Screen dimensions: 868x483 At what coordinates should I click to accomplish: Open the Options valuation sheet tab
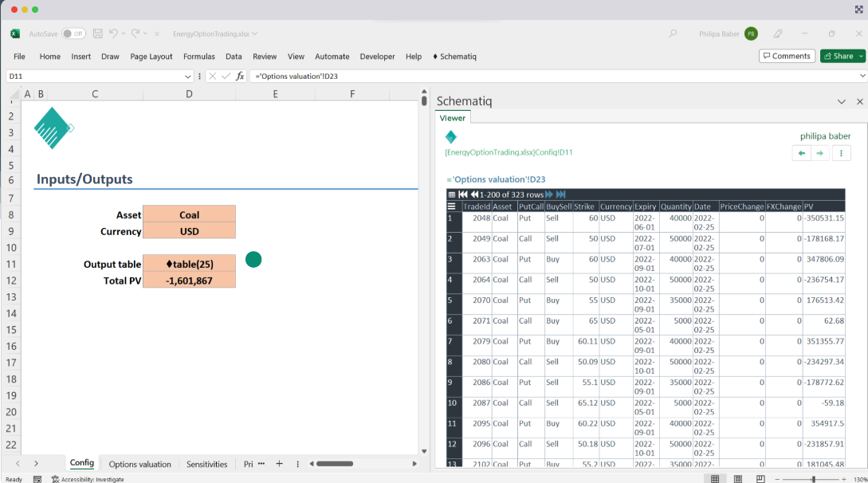coord(139,464)
